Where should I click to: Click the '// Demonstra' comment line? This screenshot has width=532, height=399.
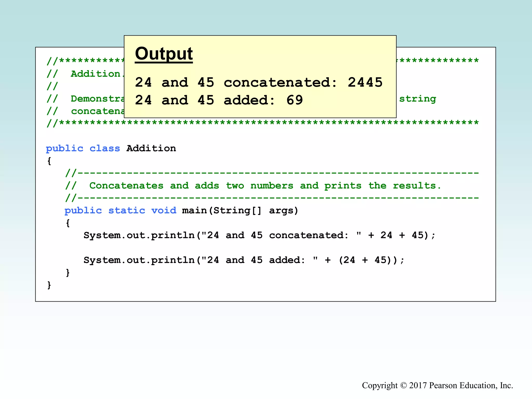coord(85,99)
